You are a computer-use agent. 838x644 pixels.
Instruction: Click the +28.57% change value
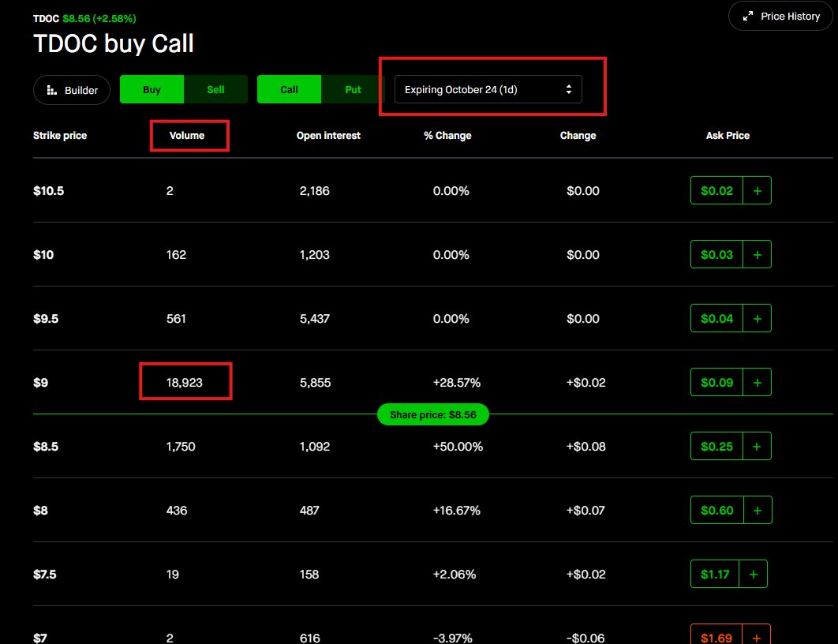pyautogui.click(x=456, y=382)
